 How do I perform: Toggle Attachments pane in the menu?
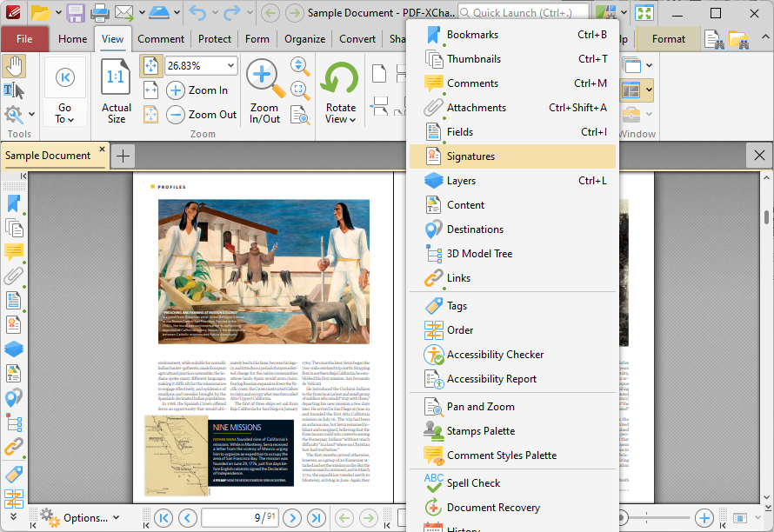click(512, 108)
